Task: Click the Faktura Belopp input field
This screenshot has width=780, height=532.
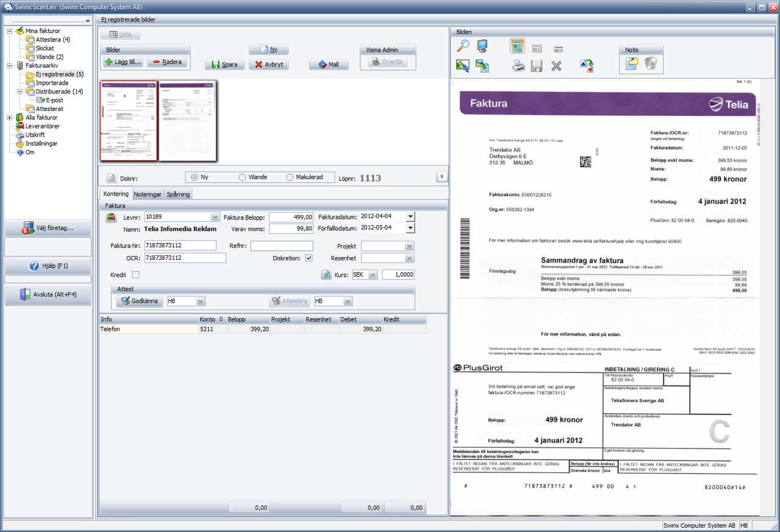Action: coord(291,217)
